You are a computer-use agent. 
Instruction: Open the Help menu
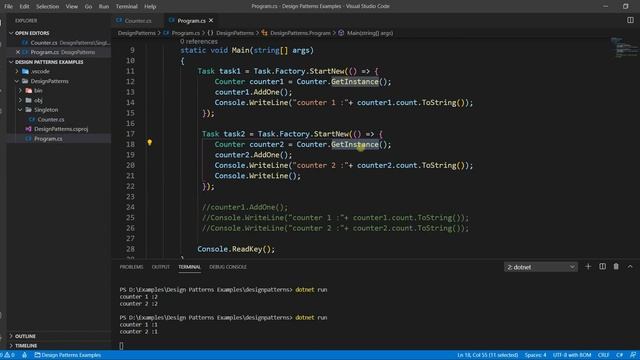click(x=150, y=6)
